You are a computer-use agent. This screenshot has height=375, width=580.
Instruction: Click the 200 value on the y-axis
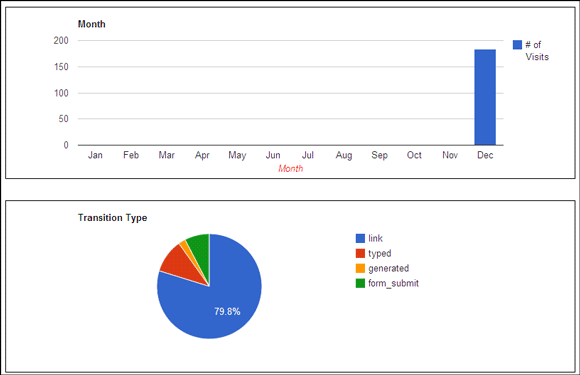[61, 41]
